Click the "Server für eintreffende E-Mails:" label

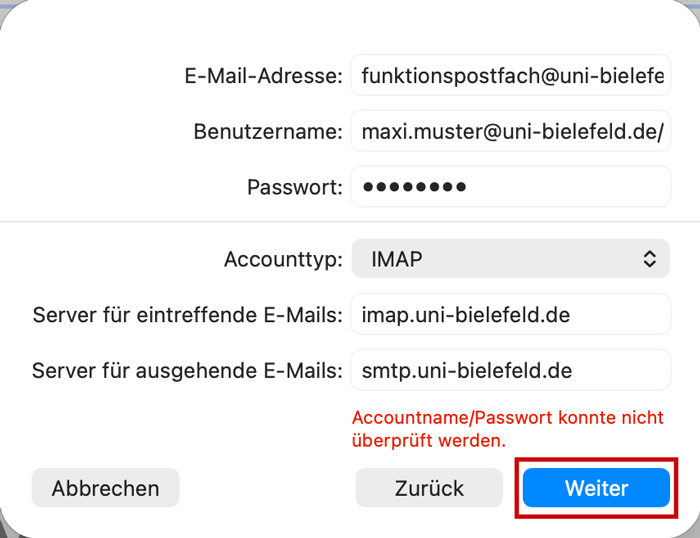tap(187, 315)
